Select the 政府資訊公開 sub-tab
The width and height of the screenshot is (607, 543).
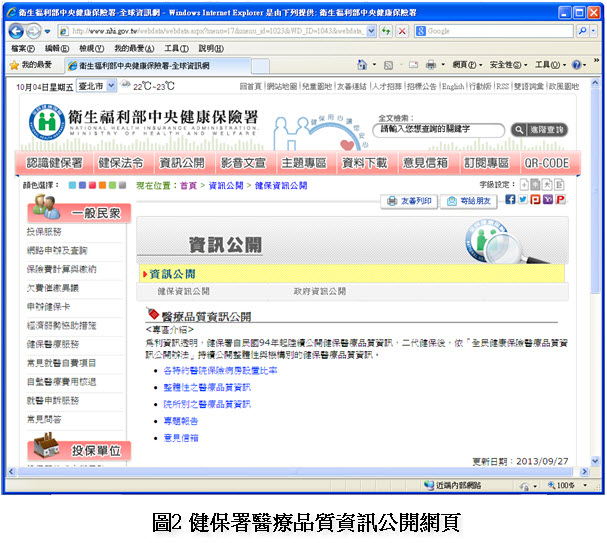(319, 291)
